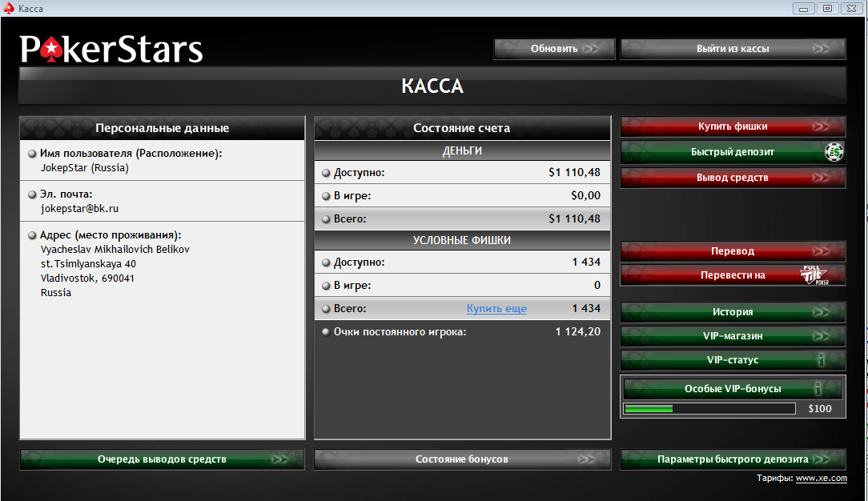Click the УСЛОВНЫЕ ФИШКИ section header
This screenshot has height=501, width=868.
coord(462,240)
